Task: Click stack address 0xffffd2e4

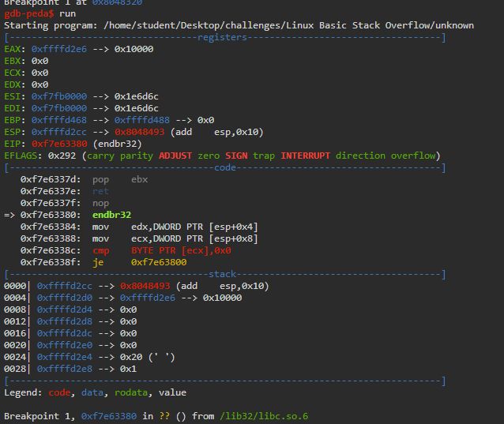Action: [65, 357]
